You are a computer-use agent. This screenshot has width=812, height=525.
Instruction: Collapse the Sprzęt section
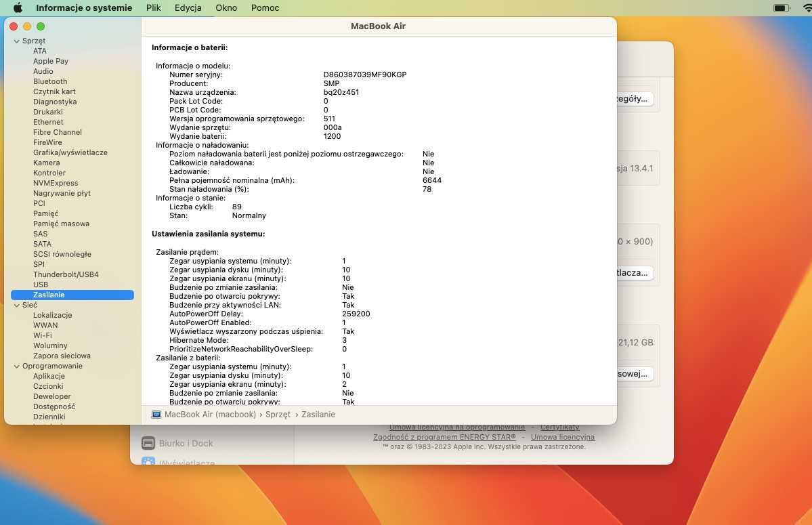(x=16, y=41)
